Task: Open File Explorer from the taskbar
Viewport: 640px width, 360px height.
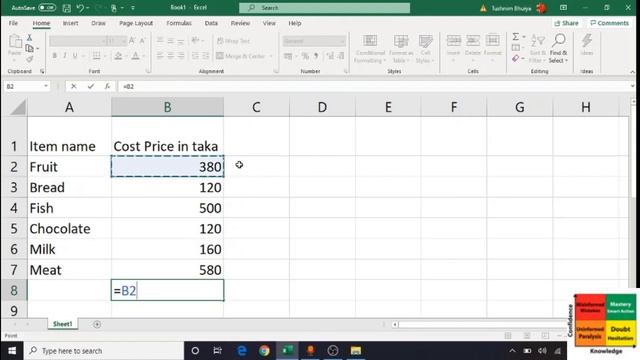Action: tap(356, 351)
